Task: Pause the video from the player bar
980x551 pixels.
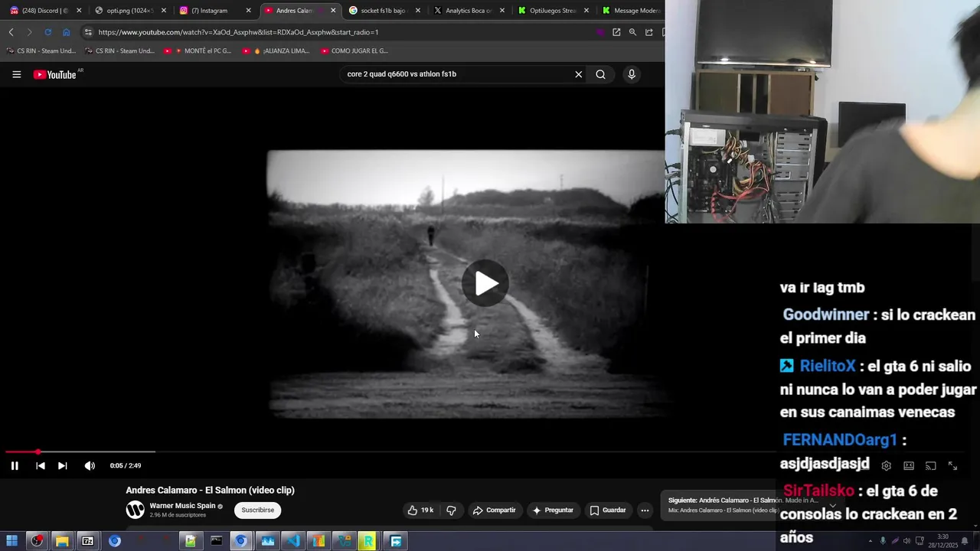Action: (15, 465)
